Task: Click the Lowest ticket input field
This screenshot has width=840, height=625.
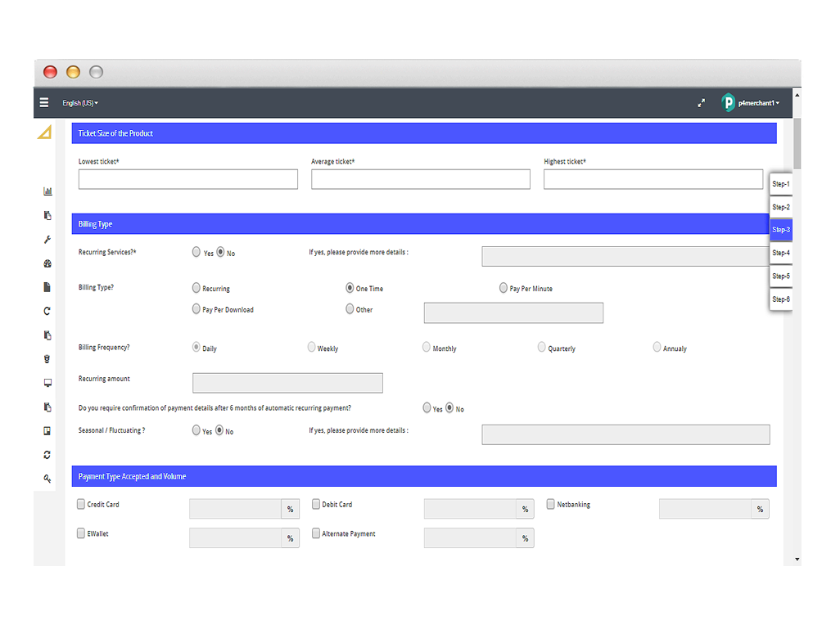Action: [187, 179]
